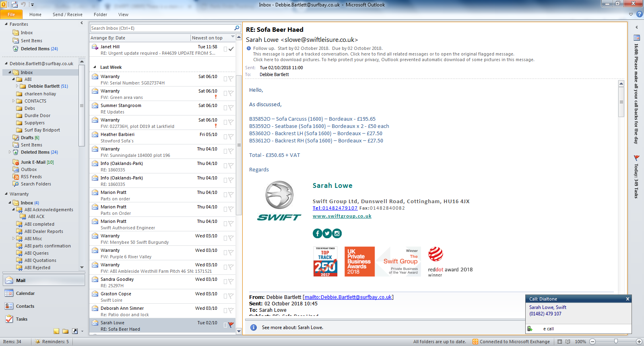Click the Calendar icon in the To-Do Bar
Screen dimensions: 644x346
tap(637, 38)
